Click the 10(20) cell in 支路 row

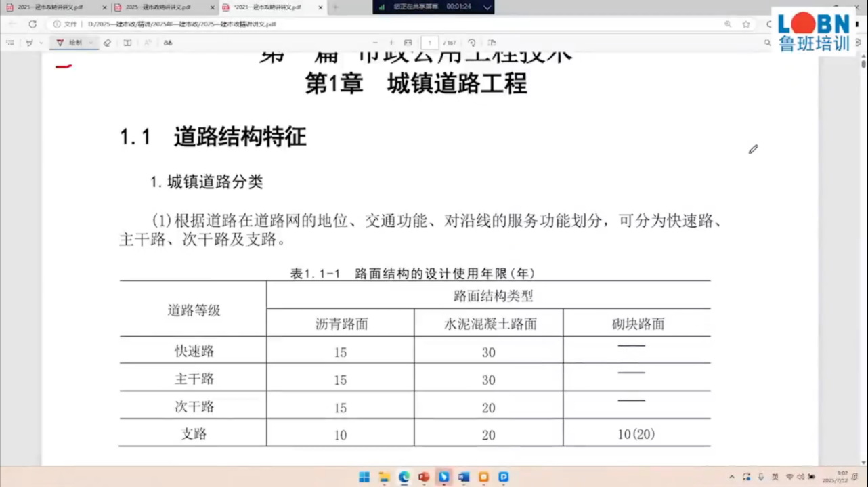click(636, 434)
